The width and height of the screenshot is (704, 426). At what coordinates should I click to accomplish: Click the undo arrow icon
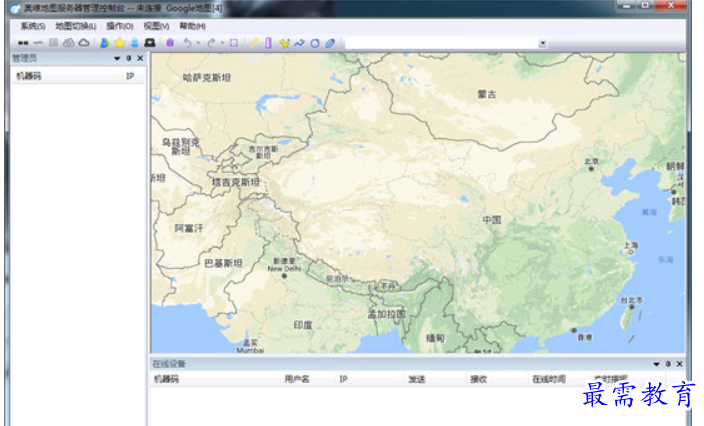[x=187, y=43]
